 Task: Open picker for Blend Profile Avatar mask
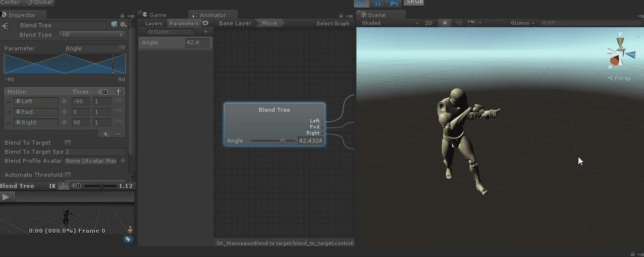click(123, 161)
